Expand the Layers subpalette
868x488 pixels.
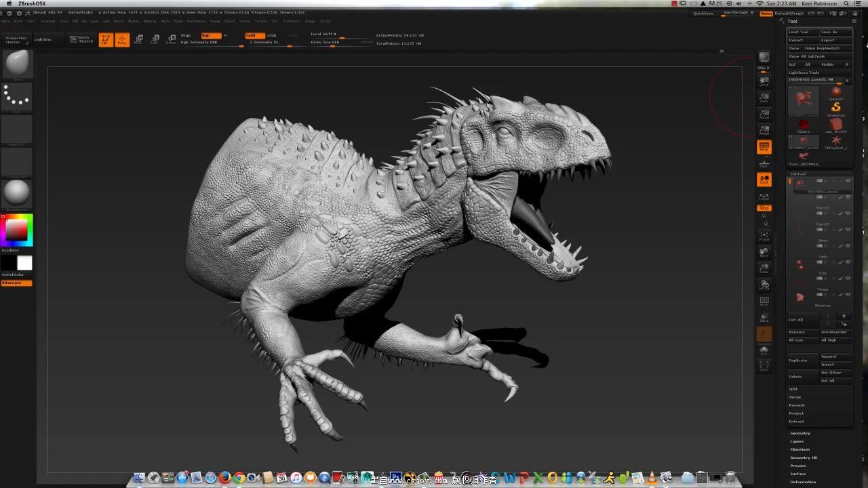tap(797, 441)
